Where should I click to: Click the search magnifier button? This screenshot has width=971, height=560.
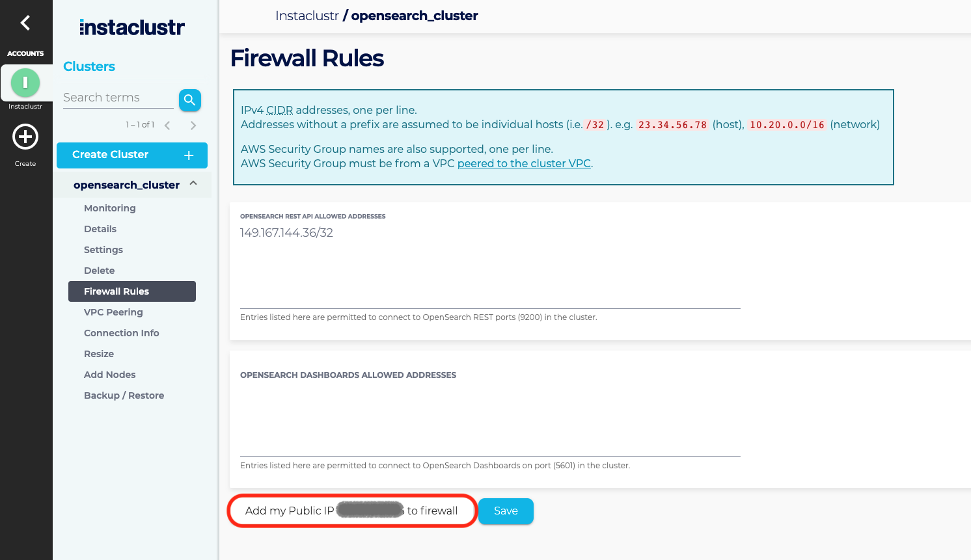point(189,100)
